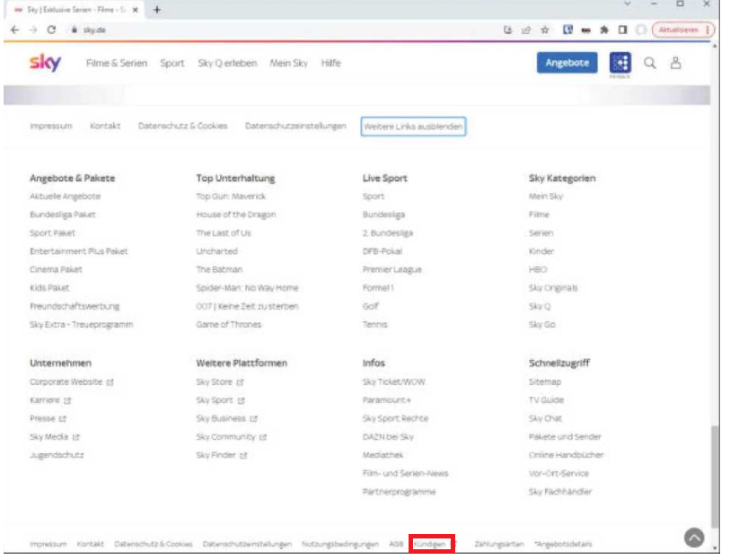
Task: Click the blue grid app icon
Action: click(x=620, y=63)
